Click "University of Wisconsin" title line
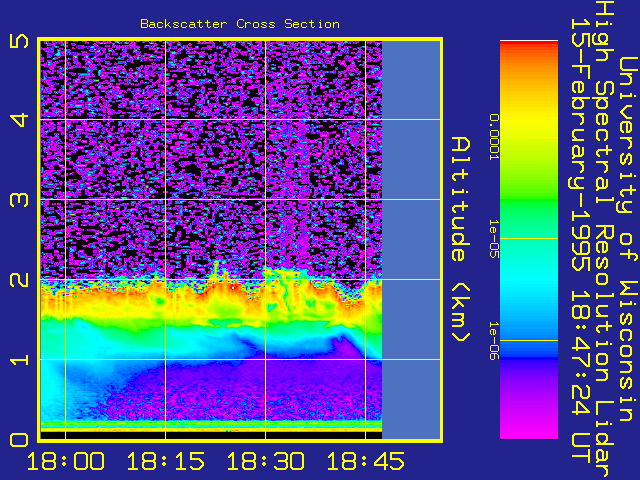 628,240
